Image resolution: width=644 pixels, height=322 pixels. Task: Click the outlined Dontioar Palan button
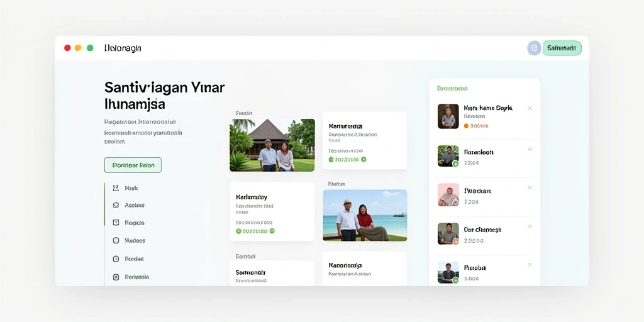pos(133,165)
